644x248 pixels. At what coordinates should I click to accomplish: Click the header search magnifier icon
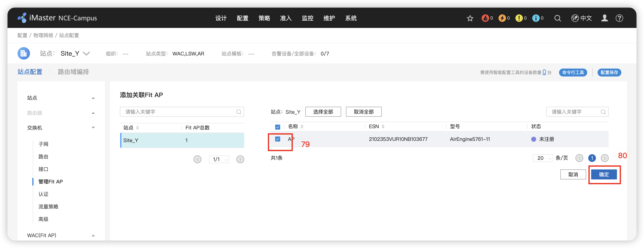point(557,18)
